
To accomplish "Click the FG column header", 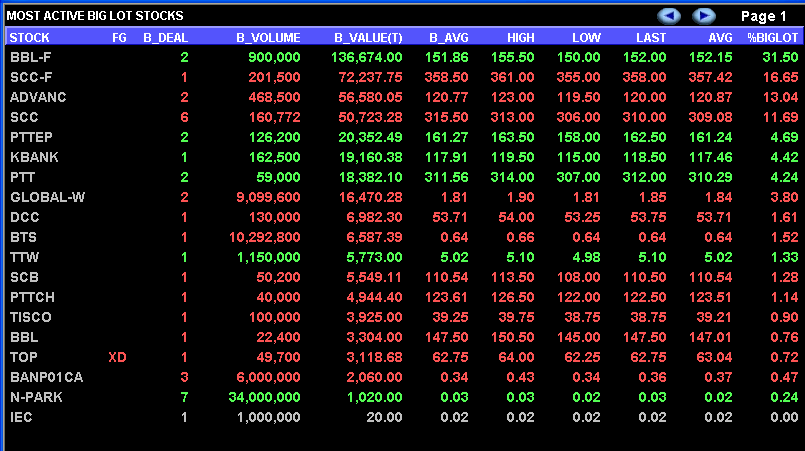I will pyautogui.click(x=119, y=37).
